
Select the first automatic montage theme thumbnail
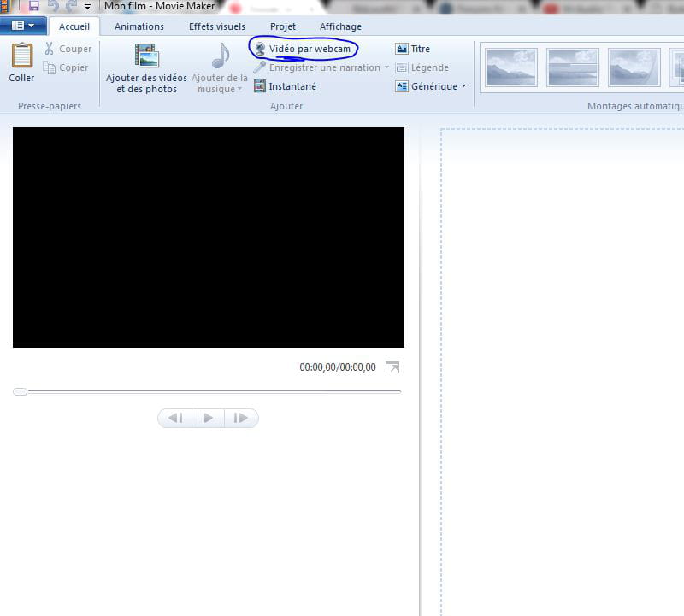pos(511,67)
